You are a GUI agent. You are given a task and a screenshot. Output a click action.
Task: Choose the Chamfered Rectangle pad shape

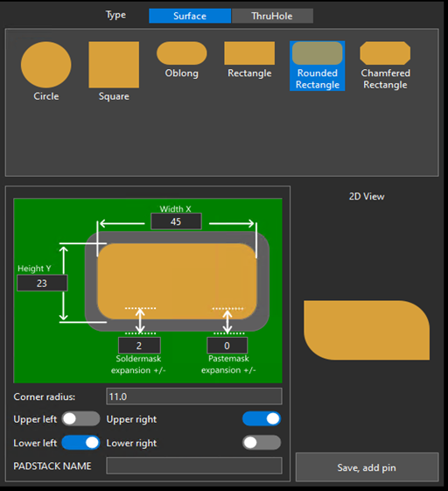pos(385,66)
